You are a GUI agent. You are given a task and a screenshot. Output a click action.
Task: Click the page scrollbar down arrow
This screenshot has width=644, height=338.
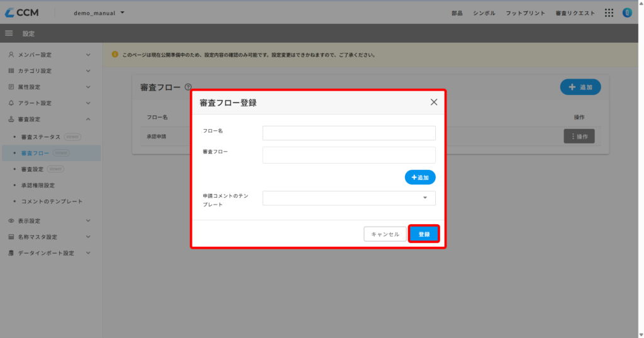point(641,335)
